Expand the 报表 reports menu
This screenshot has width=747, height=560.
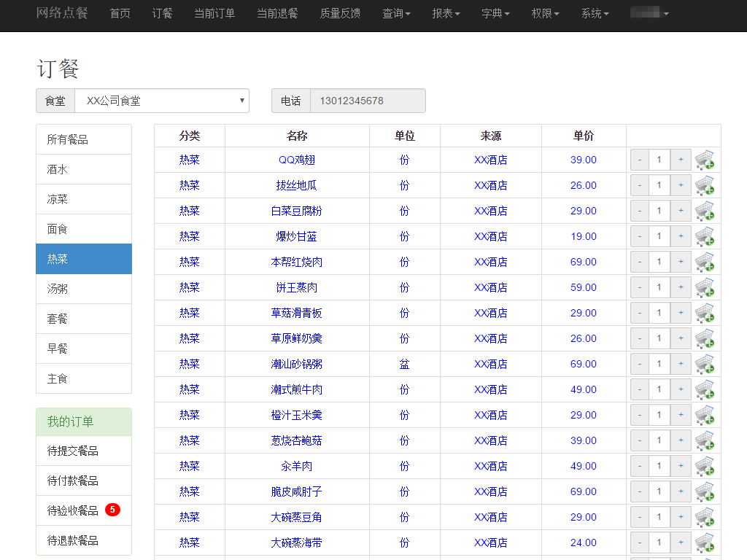click(x=446, y=13)
